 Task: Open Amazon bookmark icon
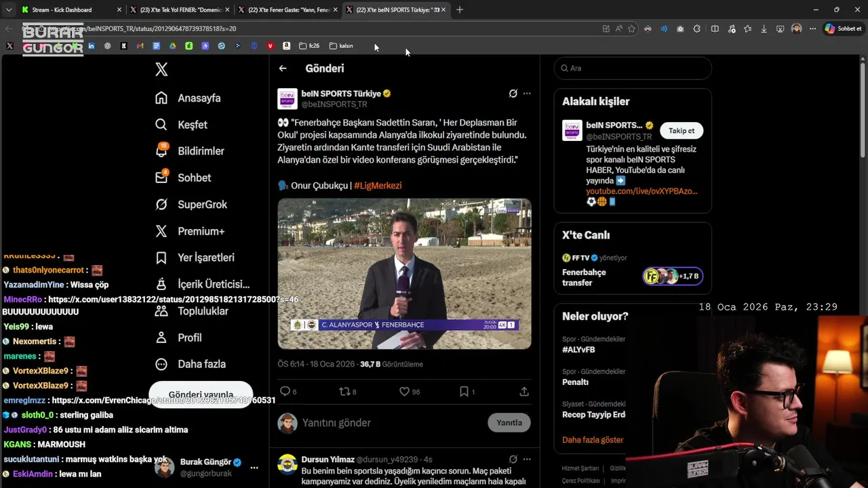coord(286,46)
